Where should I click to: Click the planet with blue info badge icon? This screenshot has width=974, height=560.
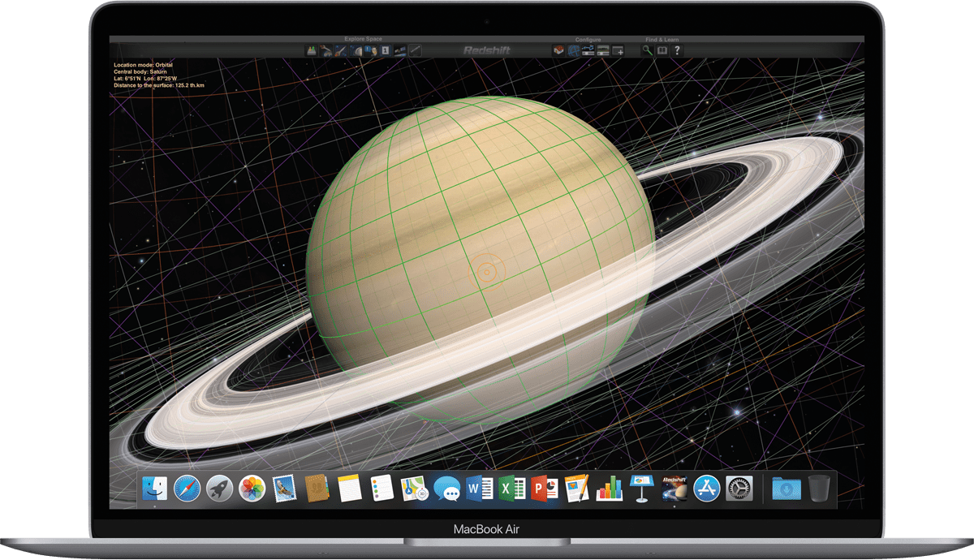[370, 50]
